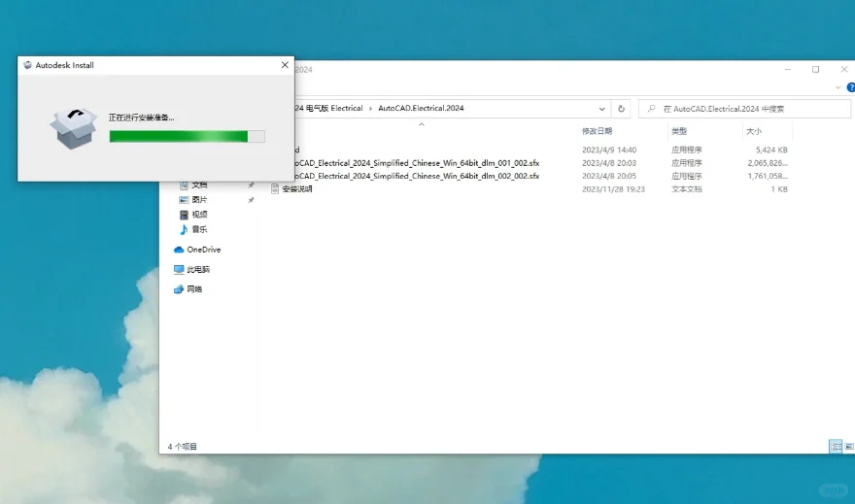The height and width of the screenshot is (504, 855).
Task: Close the Autodesk Install dialog
Action: point(285,65)
